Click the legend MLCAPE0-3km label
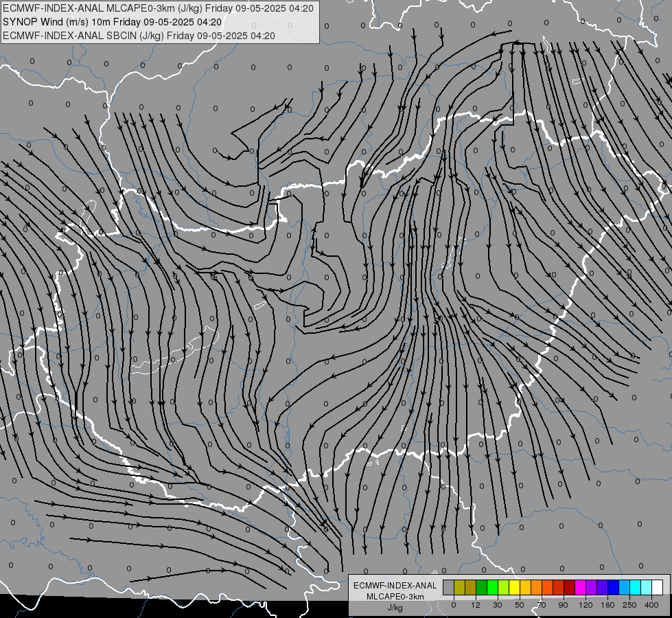 [395, 597]
